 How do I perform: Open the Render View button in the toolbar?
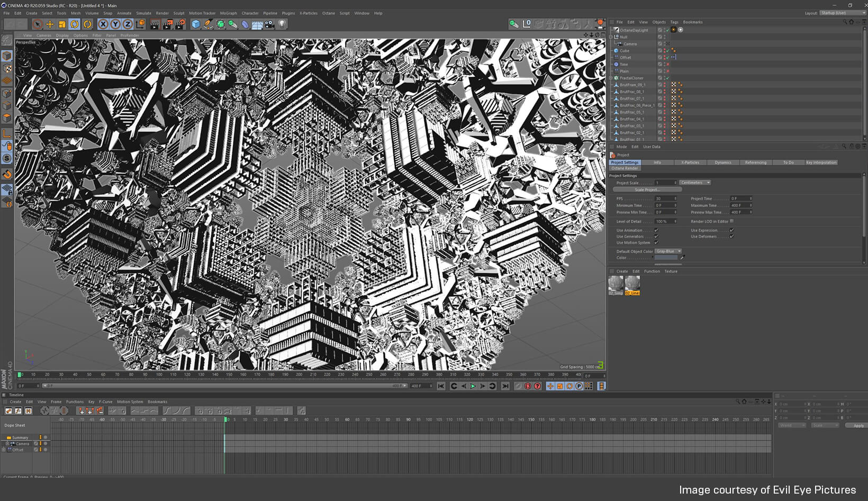click(154, 24)
